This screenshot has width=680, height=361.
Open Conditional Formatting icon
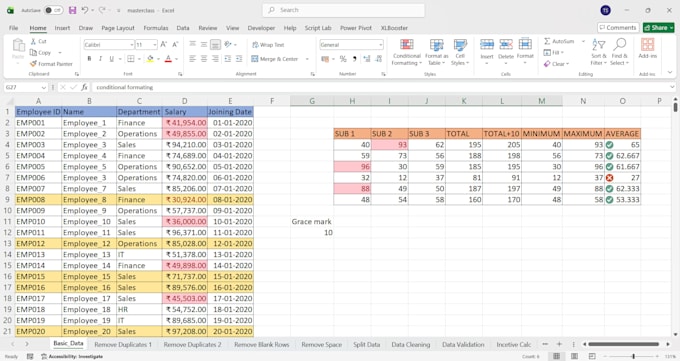click(406, 44)
